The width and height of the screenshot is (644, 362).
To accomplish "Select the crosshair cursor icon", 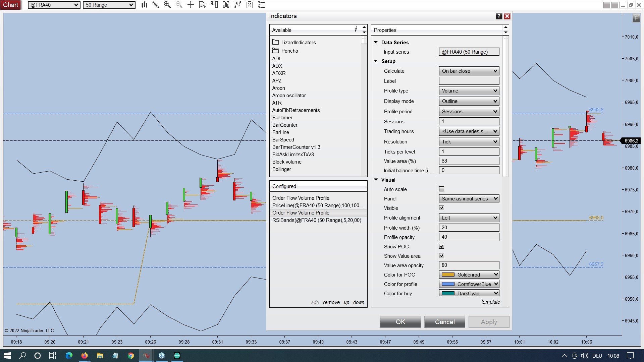I will pyautogui.click(x=191, y=5).
